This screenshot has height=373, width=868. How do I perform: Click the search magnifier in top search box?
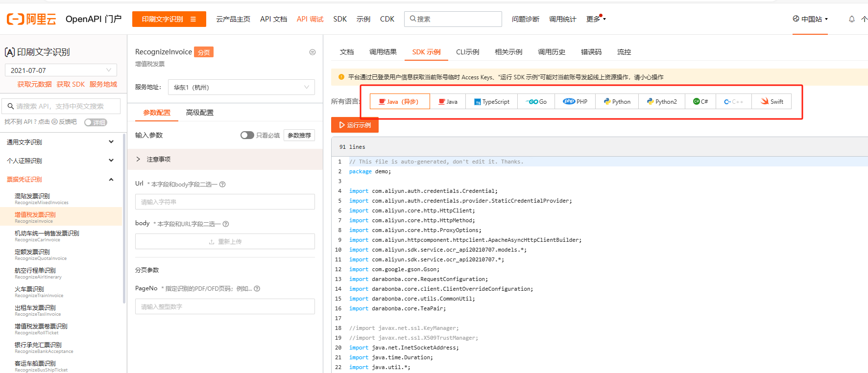click(x=413, y=19)
